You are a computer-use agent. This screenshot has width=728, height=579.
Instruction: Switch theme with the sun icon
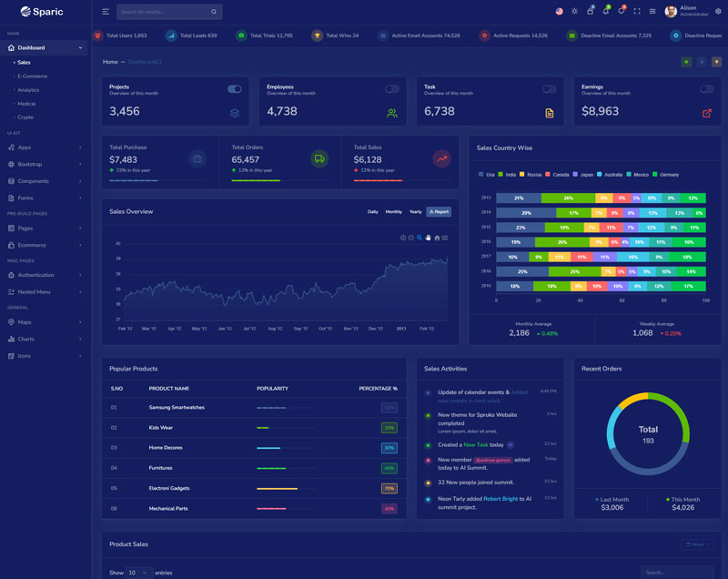(574, 12)
